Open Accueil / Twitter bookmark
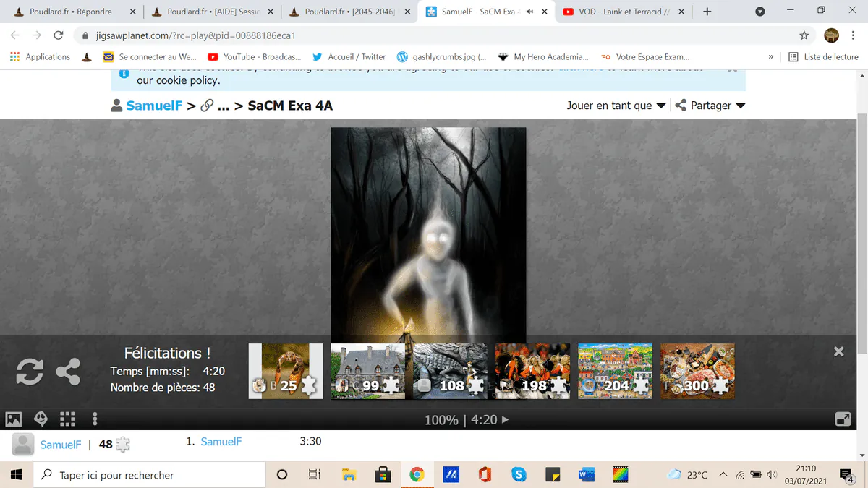This screenshot has width=868, height=488. point(349,56)
